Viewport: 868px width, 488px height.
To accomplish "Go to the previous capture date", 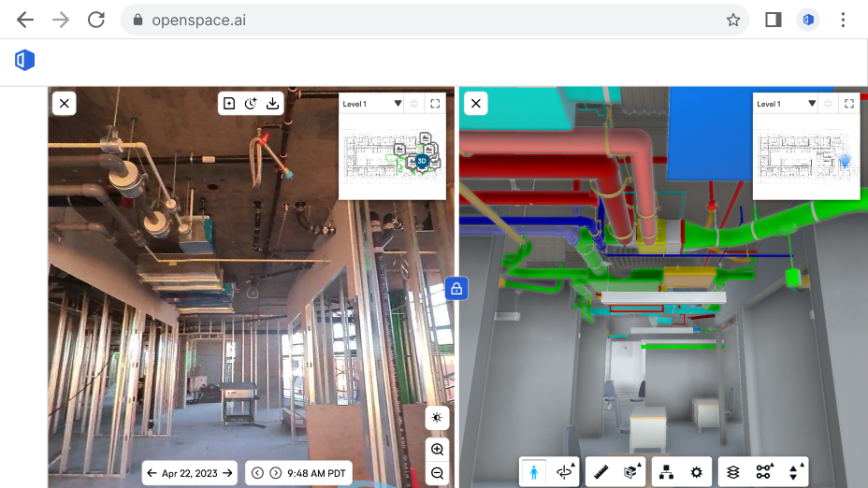I will (x=152, y=473).
